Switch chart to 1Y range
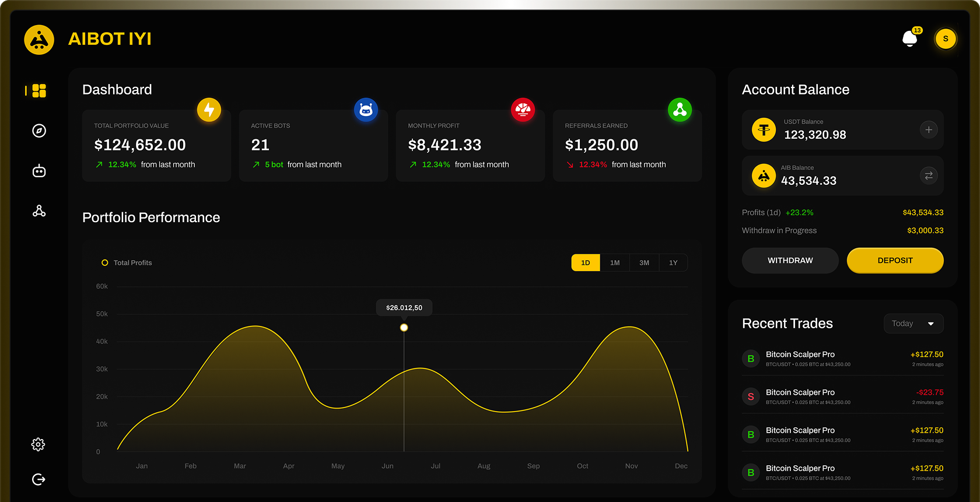Viewport: 980px width, 502px height. [x=673, y=263]
